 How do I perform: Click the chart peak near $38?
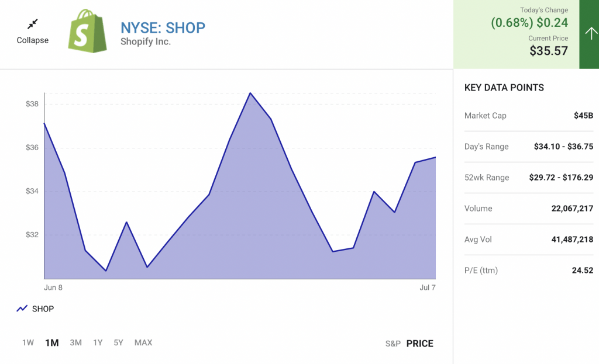[250, 93]
